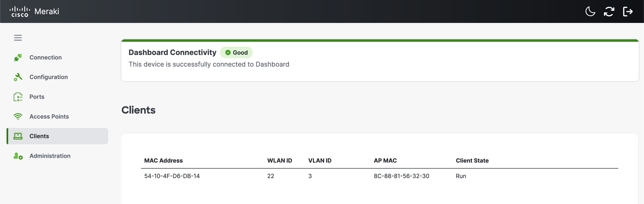Open the Administration section

point(50,156)
